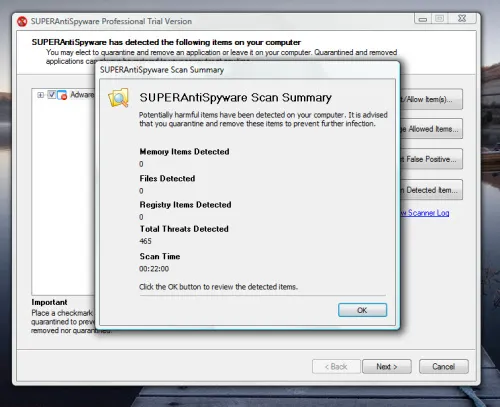Maximize the SUPERAntiSpyware window
The image size is (500, 407).
tap(440, 19)
